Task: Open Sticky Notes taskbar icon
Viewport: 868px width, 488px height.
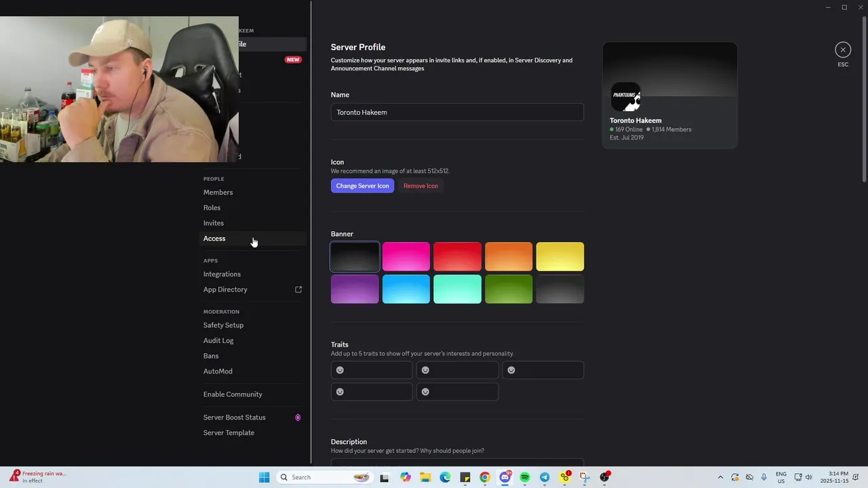Action: point(465,477)
